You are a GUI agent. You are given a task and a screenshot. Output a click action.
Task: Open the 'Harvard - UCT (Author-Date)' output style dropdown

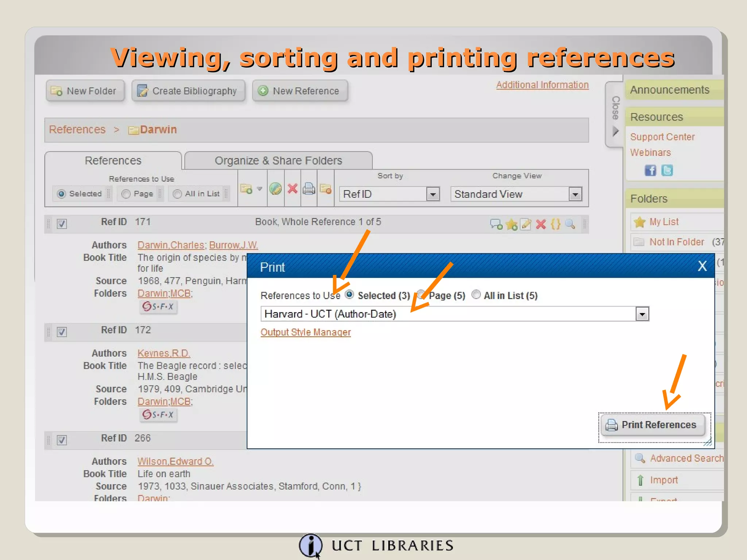coord(455,314)
